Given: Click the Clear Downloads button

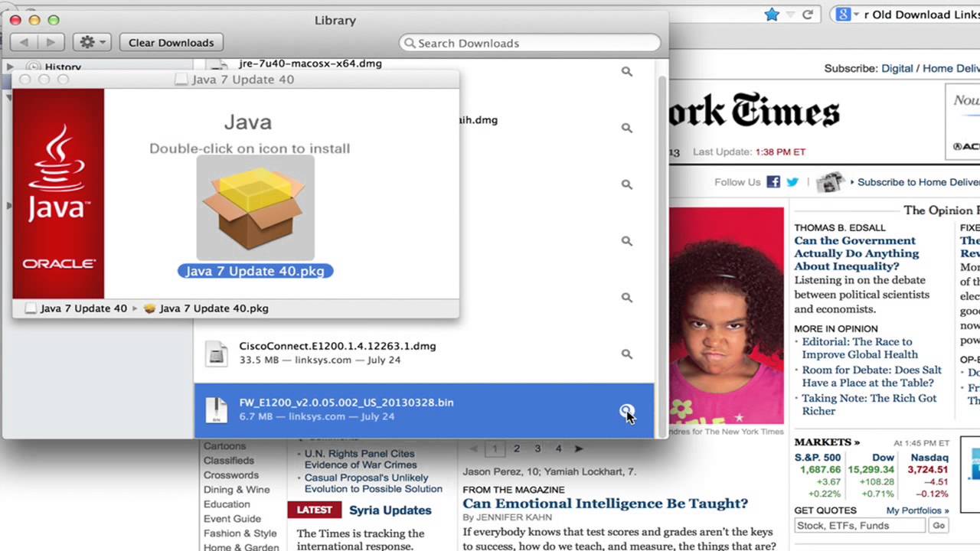Looking at the screenshot, I should pos(171,43).
